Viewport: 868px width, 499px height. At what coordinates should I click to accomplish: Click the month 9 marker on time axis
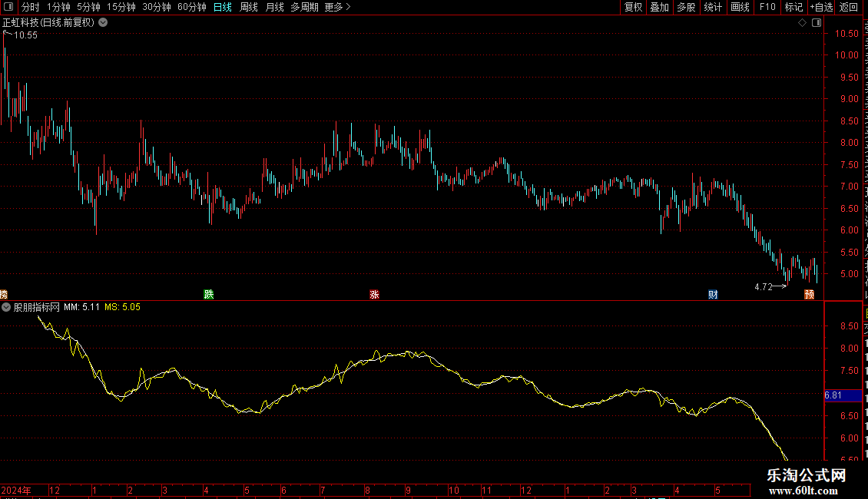click(x=408, y=490)
